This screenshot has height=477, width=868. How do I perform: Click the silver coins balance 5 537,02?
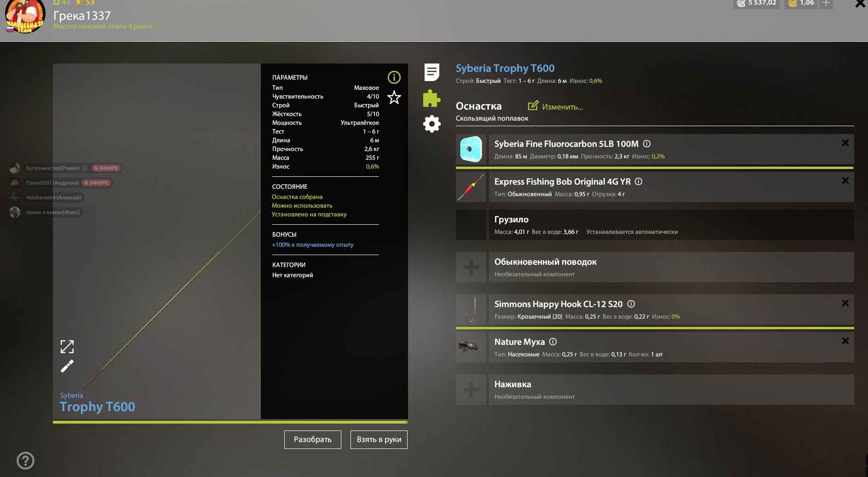pyautogui.click(x=757, y=3)
